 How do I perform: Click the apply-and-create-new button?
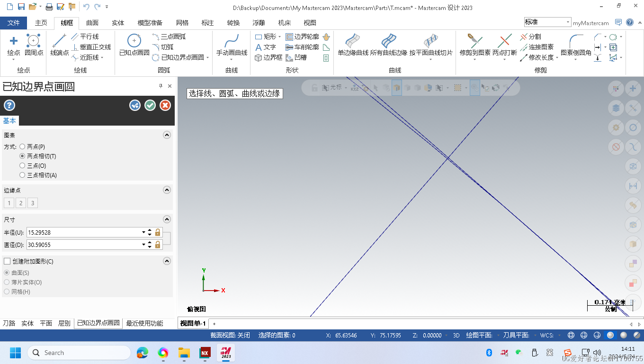click(x=135, y=105)
